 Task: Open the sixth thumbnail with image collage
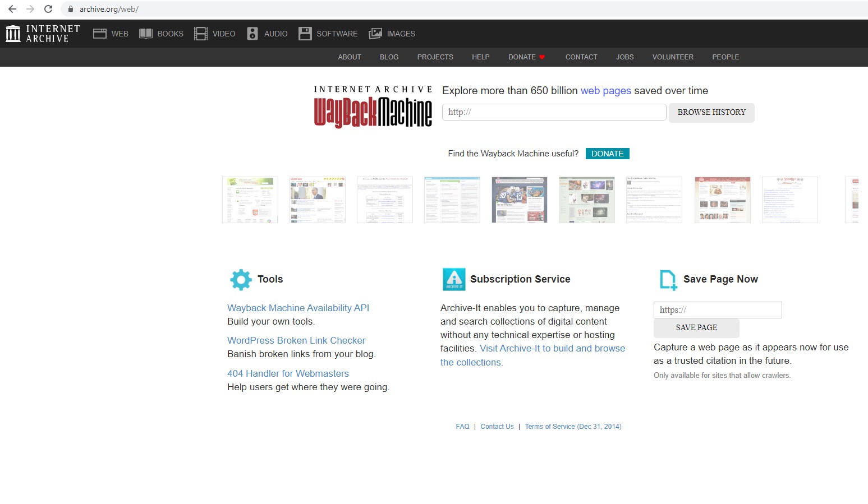tap(587, 200)
